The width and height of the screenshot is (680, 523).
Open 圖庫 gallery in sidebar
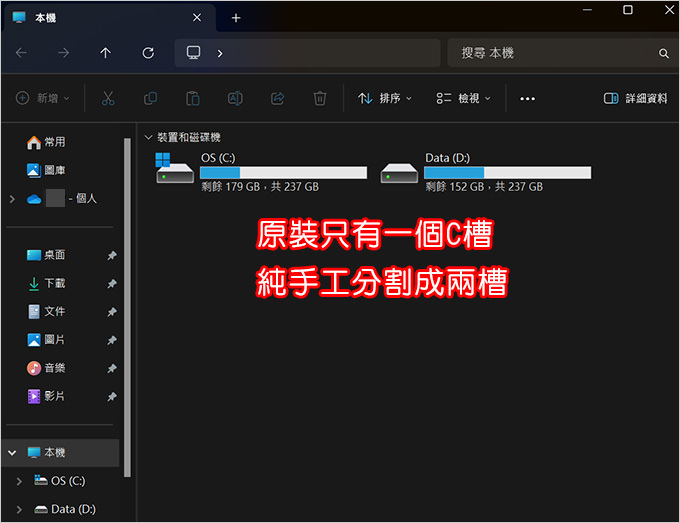point(46,170)
